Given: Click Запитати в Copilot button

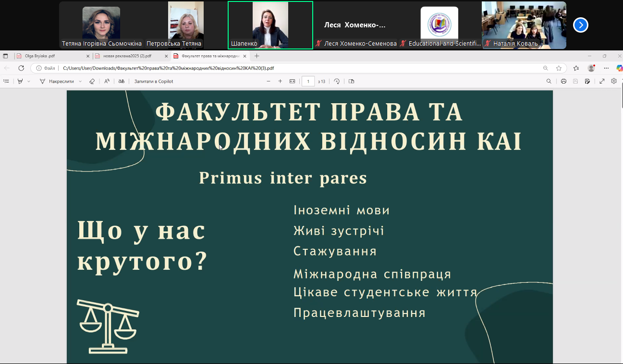Looking at the screenshot, I should coord(154,82).
